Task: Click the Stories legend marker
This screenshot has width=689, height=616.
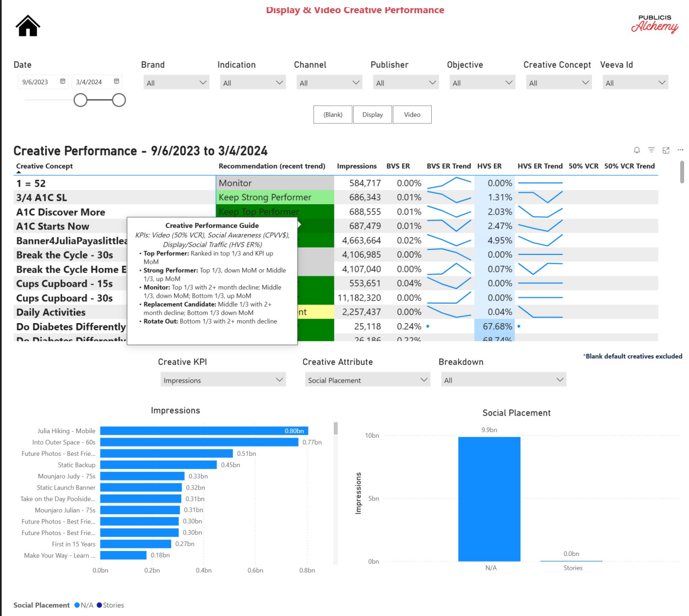Action: (x=99, y=605)
